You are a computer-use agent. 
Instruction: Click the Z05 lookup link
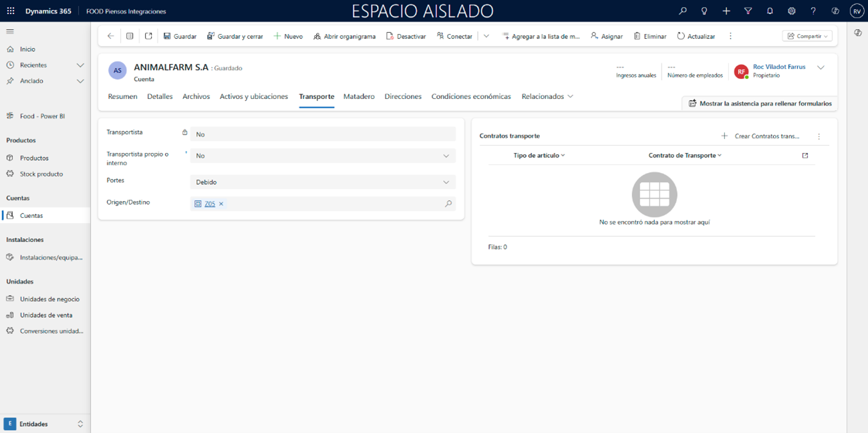tap(210, 204)
